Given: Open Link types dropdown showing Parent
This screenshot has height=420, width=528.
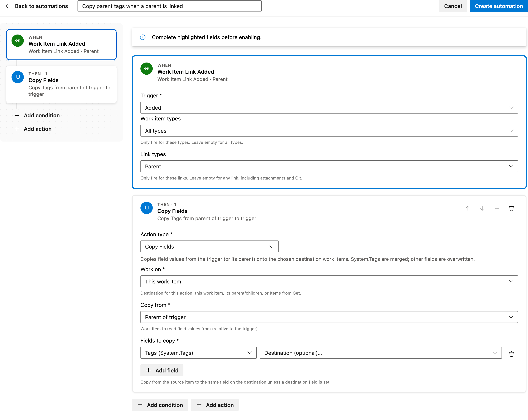Looking at the screenshot, I should pos(329,166).
